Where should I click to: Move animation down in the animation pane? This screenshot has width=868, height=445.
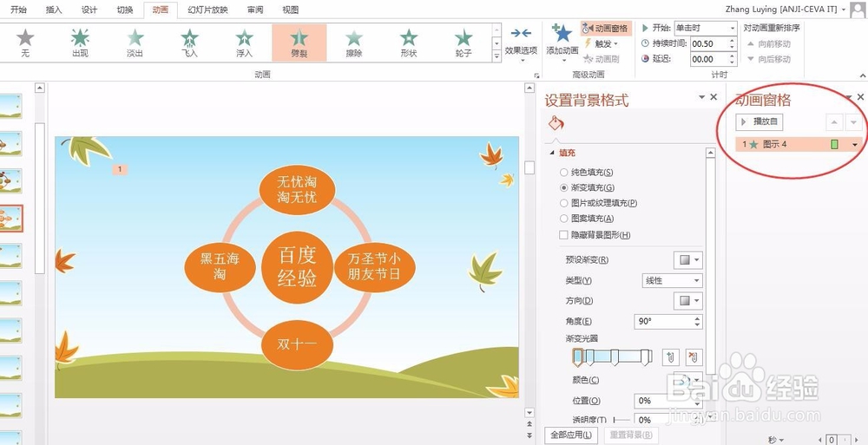pos(853,122)
